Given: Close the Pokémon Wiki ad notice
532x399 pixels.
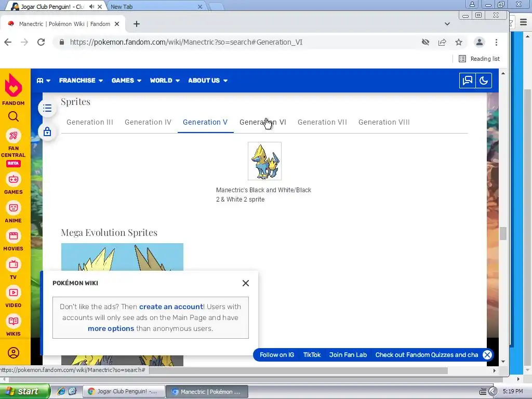Looking at the screenshot, I should pyautogui.click(x=246, y=283).
